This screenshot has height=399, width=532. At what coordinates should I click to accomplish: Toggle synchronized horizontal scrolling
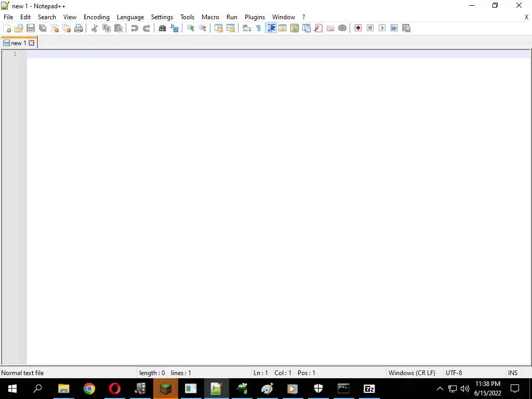coord(231,28)
